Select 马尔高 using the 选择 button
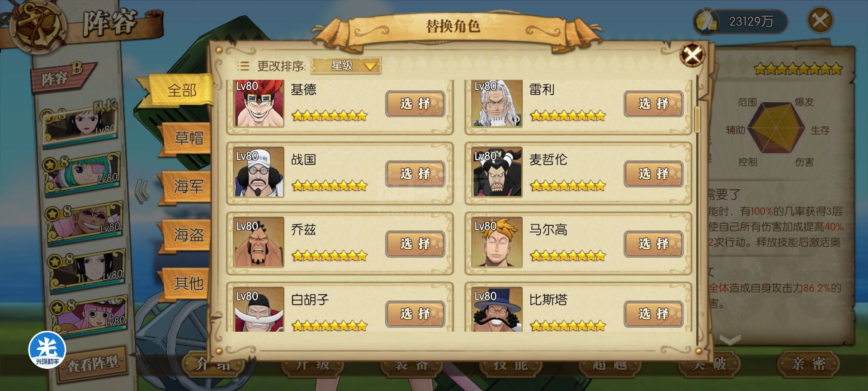Image resolution: width=868 pixels, height=391 pixels. [654, 244]
